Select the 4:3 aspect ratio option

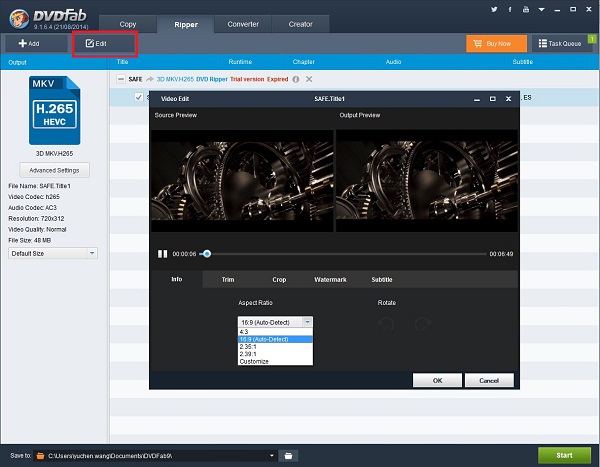tap(275, 332)
